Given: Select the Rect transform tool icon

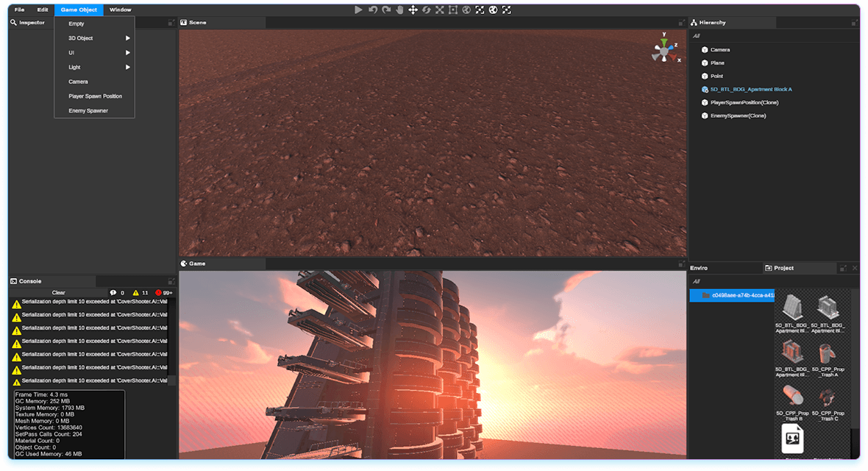Looking at the screenshot, I should tap(453, 10).
